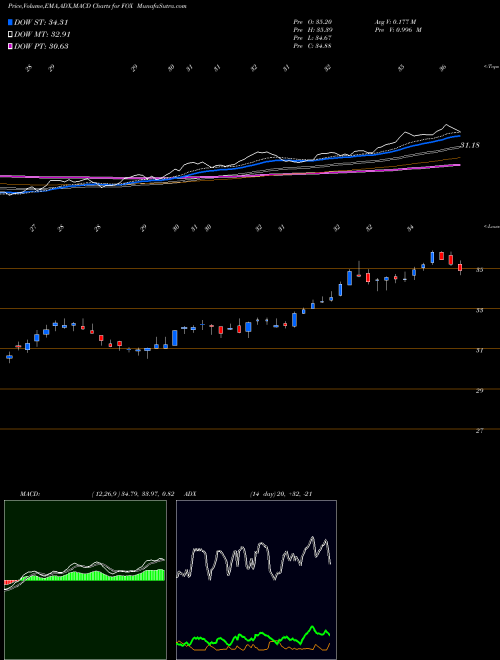
Task: Click the 'Avg V: 0.177 M' volume text
Action: [395, 22]
